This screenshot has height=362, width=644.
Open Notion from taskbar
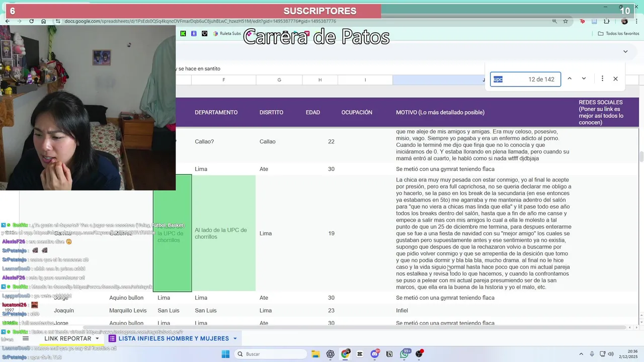(389, 354)
